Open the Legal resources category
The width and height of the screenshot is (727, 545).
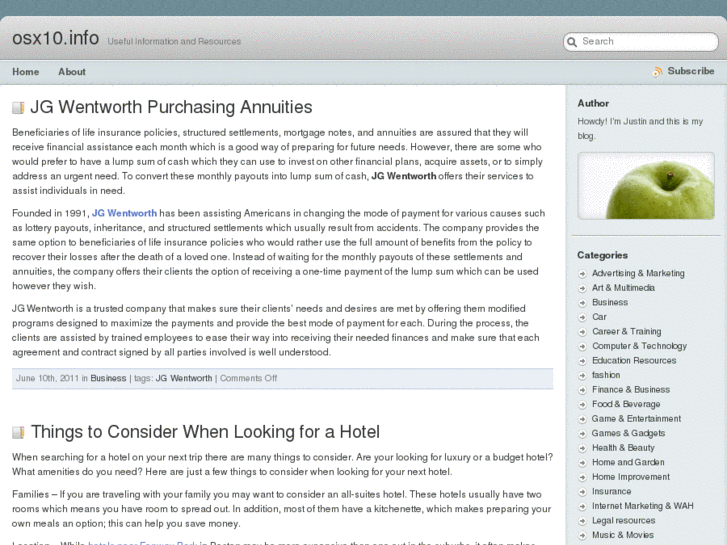click(x=623, y=520)
